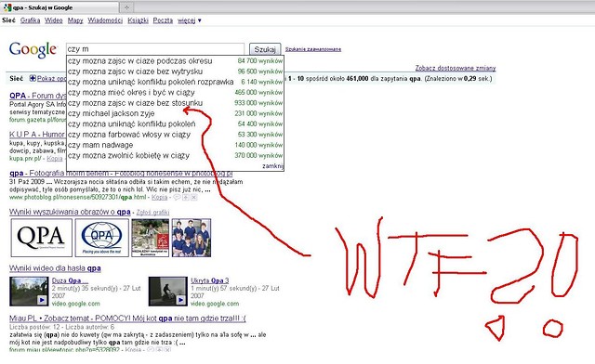This screenshot has height=364, width=595.
Task: Open the group photo in blue shirts thumbnail
Action: click(x=192, y=238)
